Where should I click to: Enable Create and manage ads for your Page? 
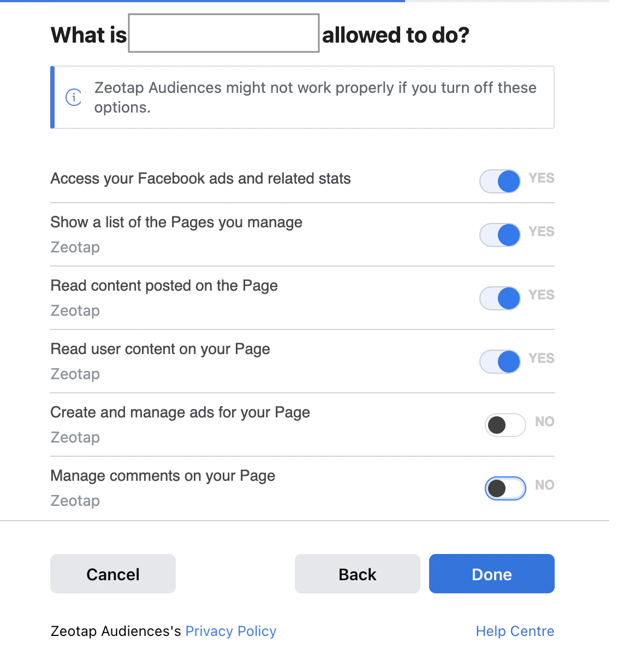click(x=506, y=425)
